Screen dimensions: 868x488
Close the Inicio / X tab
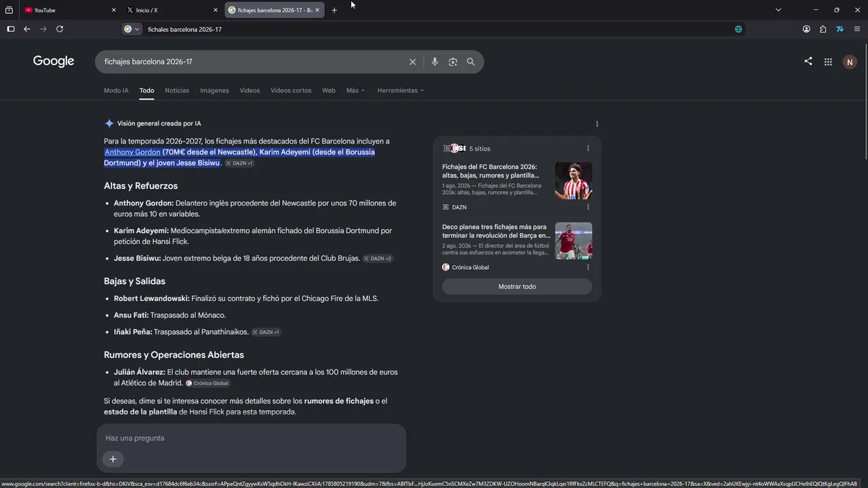click(x=216, y=10)
